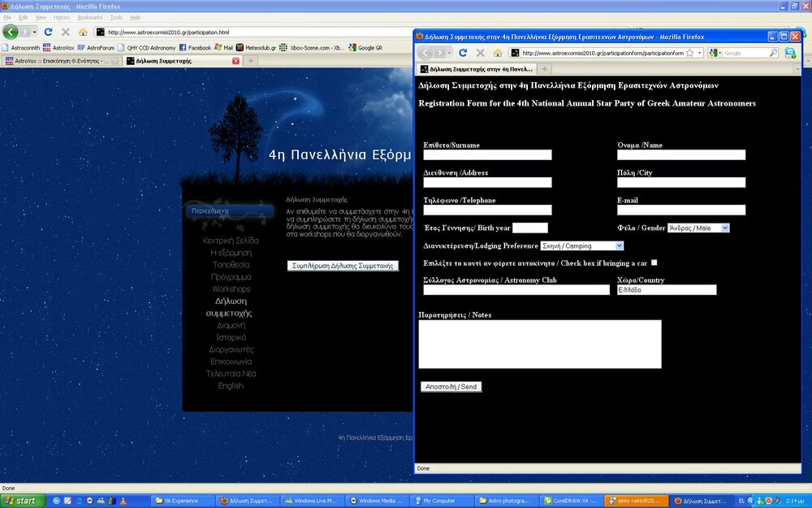Open the Windows Start menu
This screenshot has height=508, width=812.
coord(20,501)
